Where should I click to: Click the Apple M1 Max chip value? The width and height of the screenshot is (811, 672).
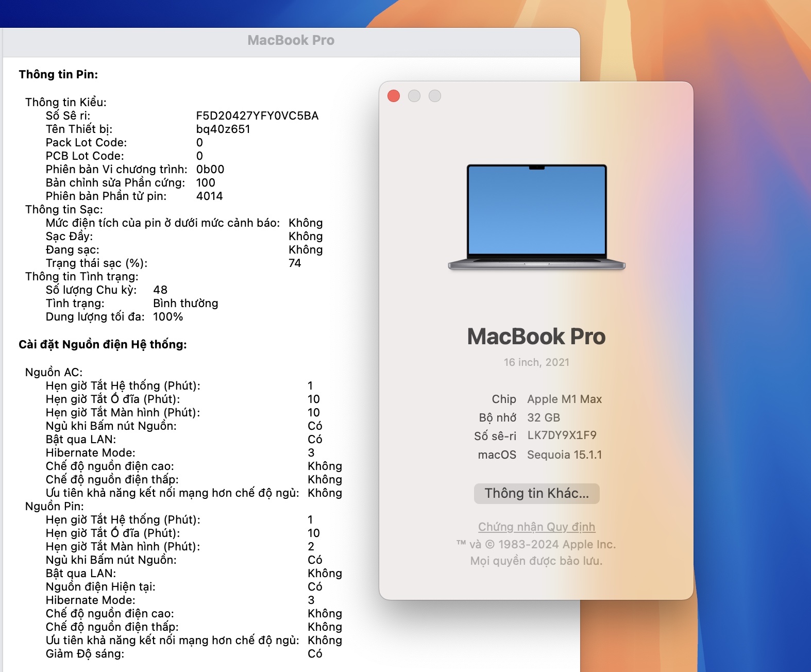pos(564,399)
